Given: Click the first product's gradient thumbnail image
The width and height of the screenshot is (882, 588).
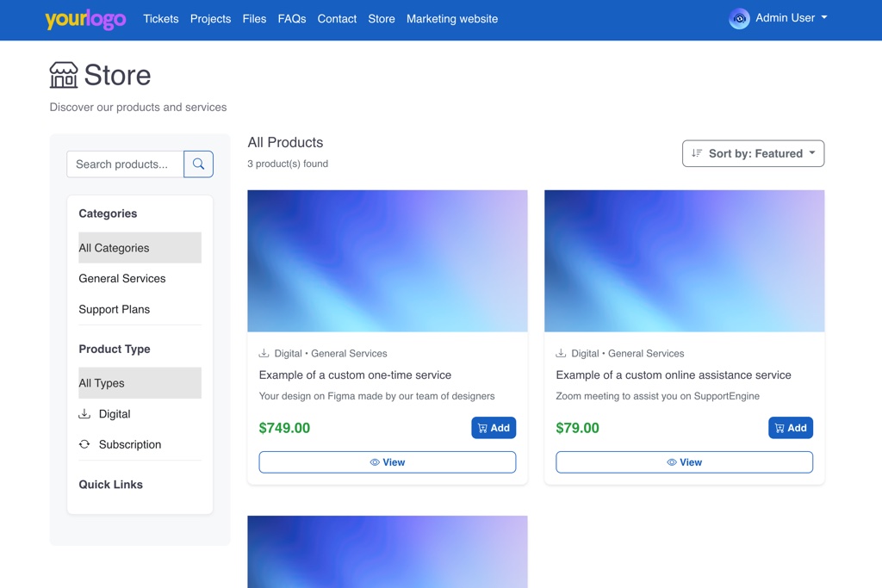Looking at the screenshot, I should [388, 261].
